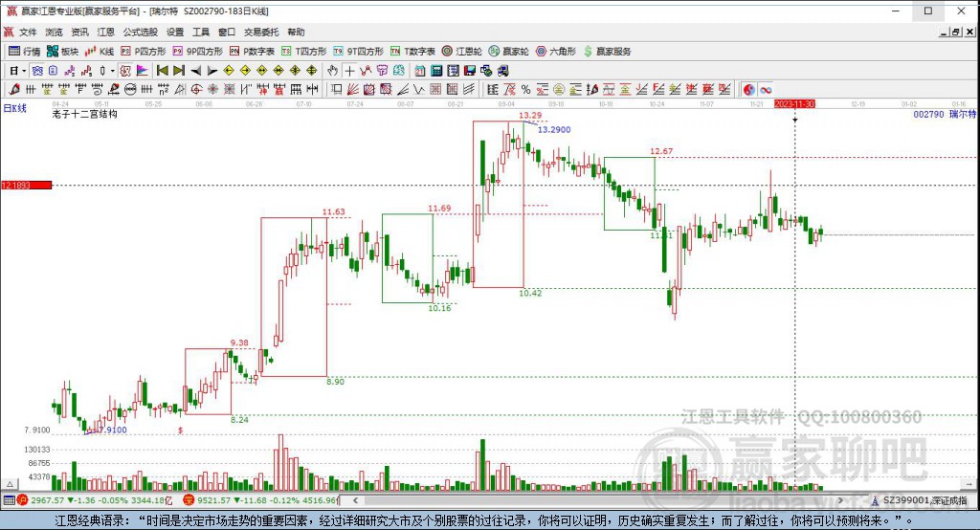Open the T数字表 tool
The height and width of the screenshot is (530, 980).
[x=412, y=52]
